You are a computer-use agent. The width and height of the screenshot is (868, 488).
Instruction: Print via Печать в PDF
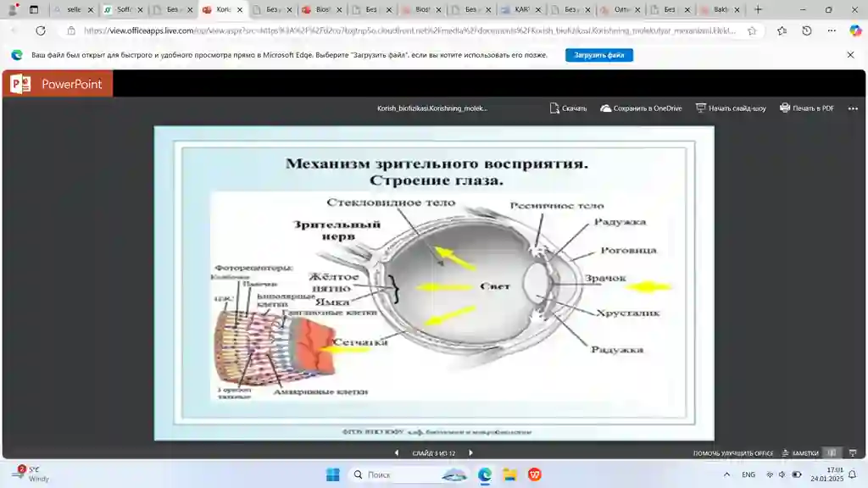coord(807,108)
